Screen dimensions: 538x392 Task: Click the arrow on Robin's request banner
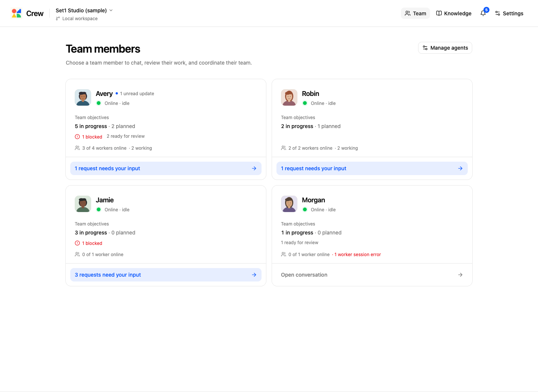[460, 168]
